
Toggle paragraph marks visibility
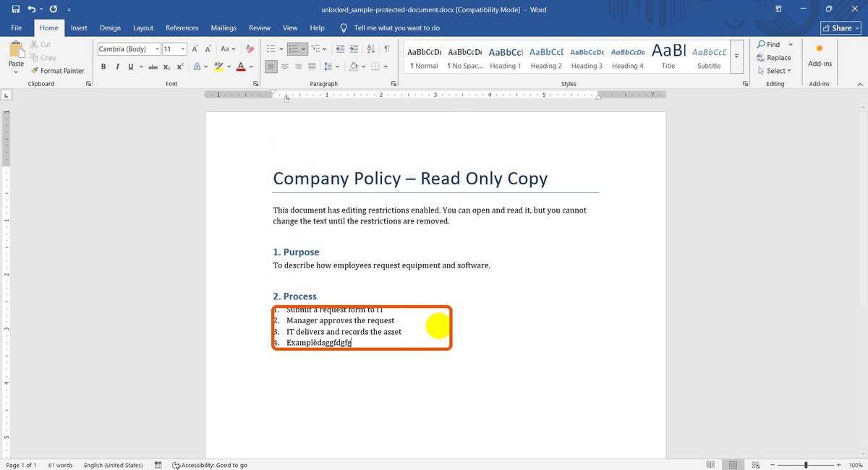click(387, 49)
